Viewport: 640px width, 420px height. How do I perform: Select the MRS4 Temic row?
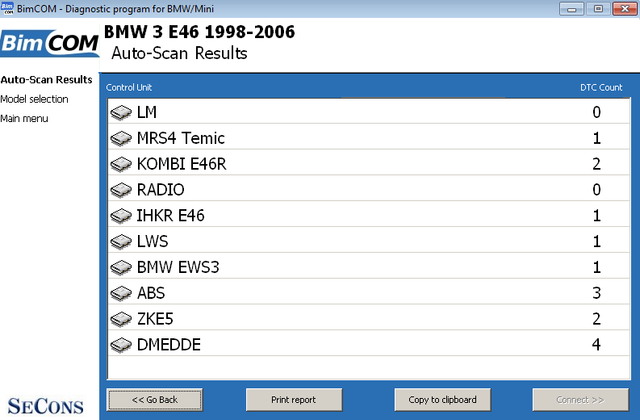coord(369,138)
